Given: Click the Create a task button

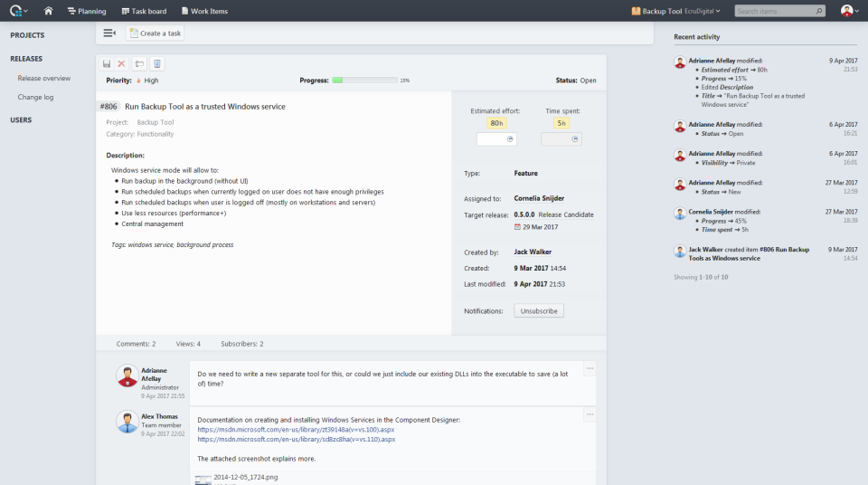Looking at the screenshot, I should [x=155, y=33].
